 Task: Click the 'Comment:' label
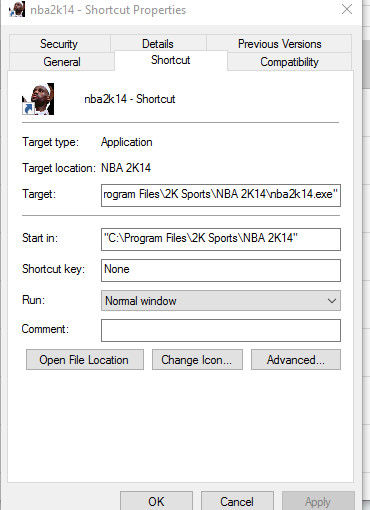(x=45, y=329)
